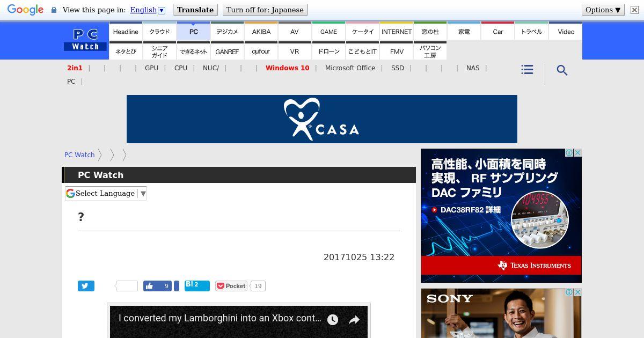Click the AdChoices icon on TI ad
Screen dimensions: 644x338
(x=569, y=153)
